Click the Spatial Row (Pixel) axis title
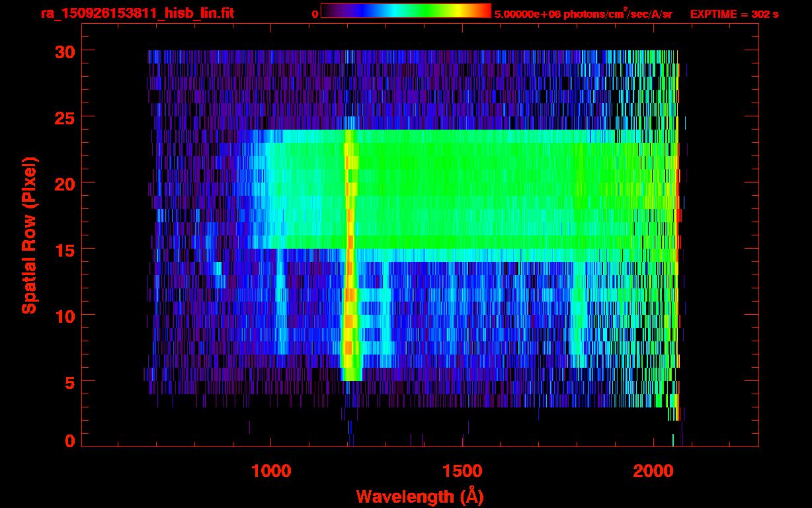812x508 pixels. (x=29, y=235)
